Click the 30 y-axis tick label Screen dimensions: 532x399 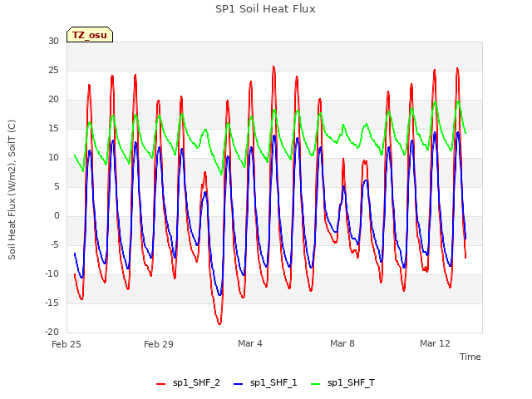point(53,41)
